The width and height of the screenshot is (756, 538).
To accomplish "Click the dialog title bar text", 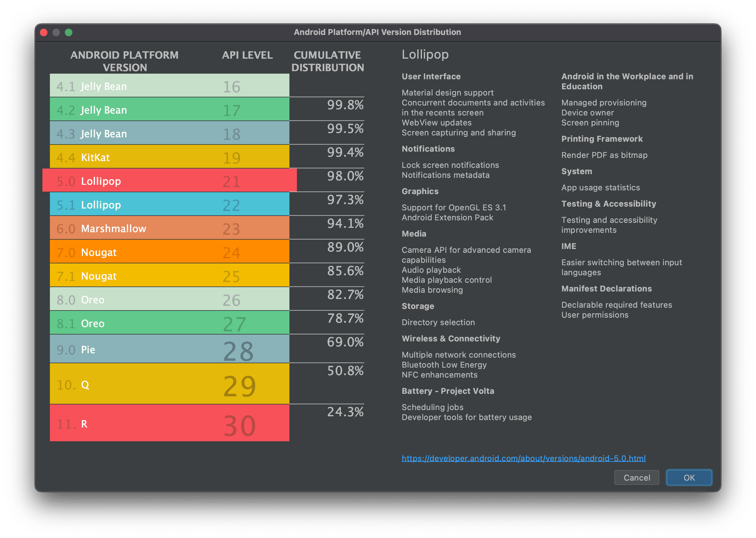I will pos(377,32).
